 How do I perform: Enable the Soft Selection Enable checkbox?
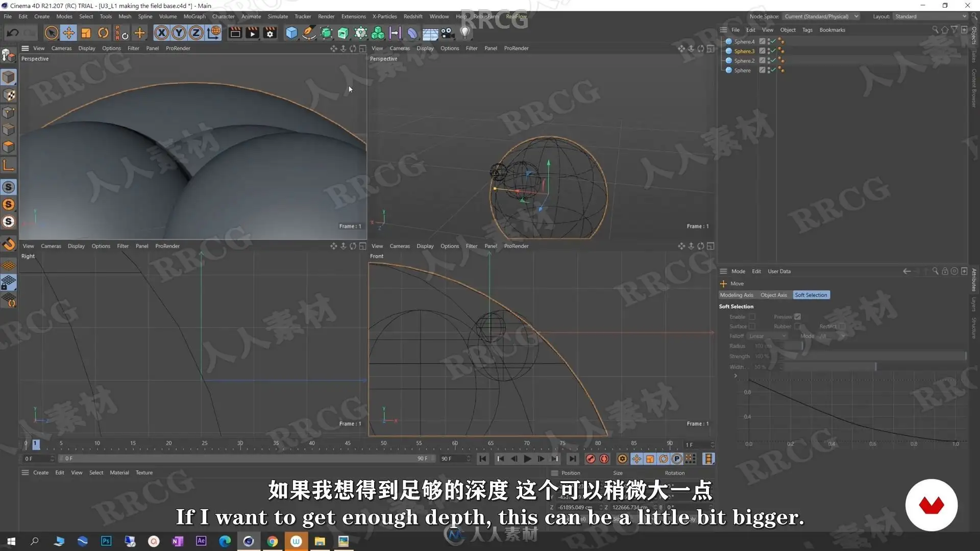coord(752,317)
